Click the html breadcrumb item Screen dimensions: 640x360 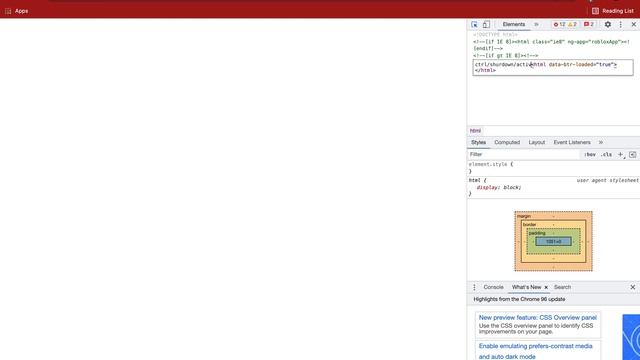click(475, 131)
